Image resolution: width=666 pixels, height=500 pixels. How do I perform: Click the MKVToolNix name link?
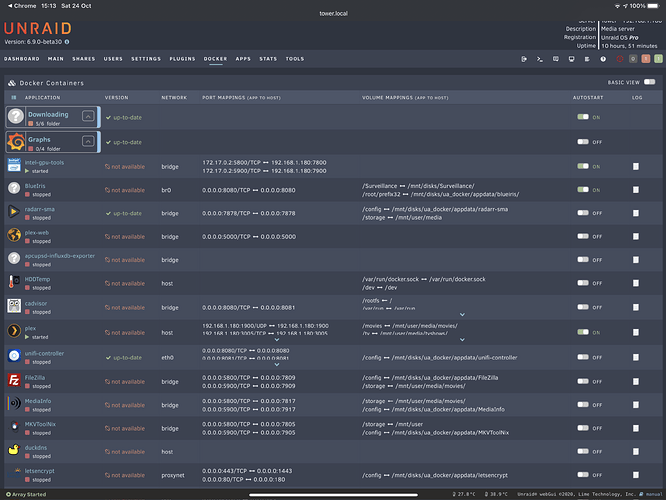40,424
